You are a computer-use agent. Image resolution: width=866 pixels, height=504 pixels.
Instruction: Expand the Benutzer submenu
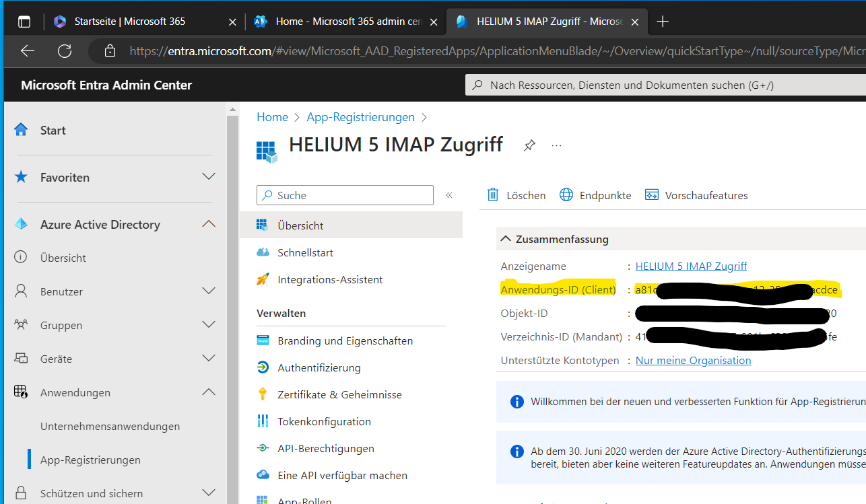click(209, 291)
